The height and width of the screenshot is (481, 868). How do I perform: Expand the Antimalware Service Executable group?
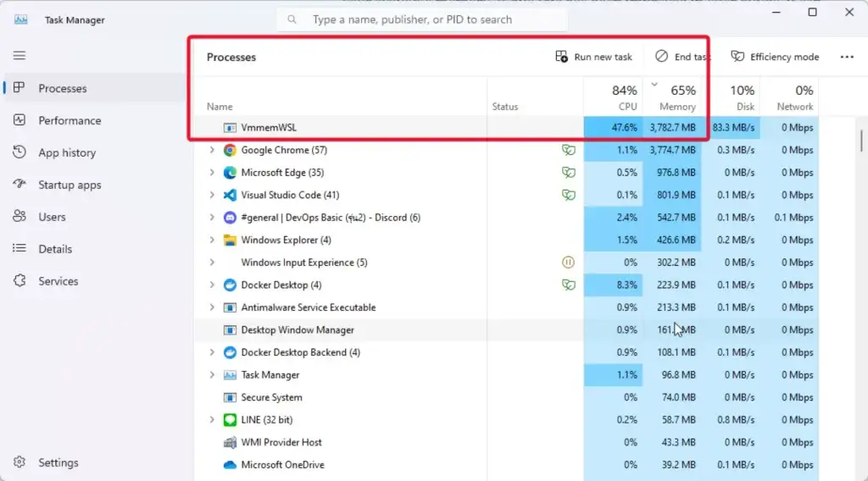pyautogui.click(x=212, y=307)
